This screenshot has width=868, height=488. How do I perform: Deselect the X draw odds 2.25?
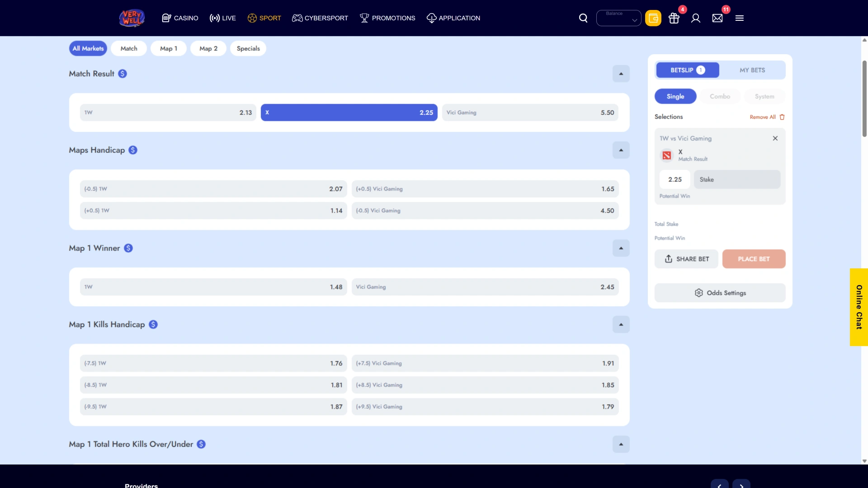point(349,113)
